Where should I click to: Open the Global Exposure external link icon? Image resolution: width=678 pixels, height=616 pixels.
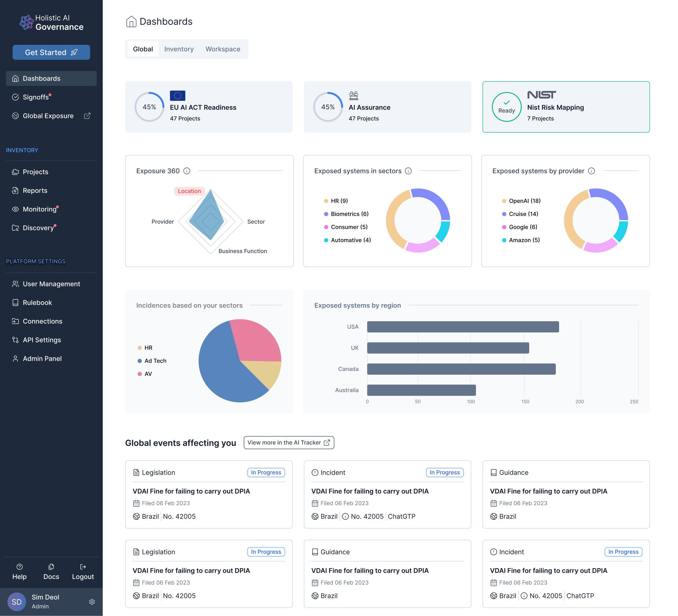[87, 116]
